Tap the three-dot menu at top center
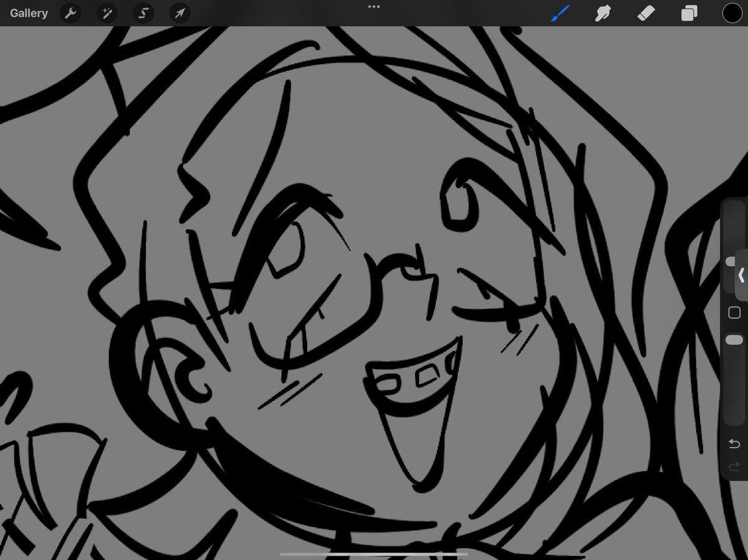The image size is (748, 560). (374, 6)
